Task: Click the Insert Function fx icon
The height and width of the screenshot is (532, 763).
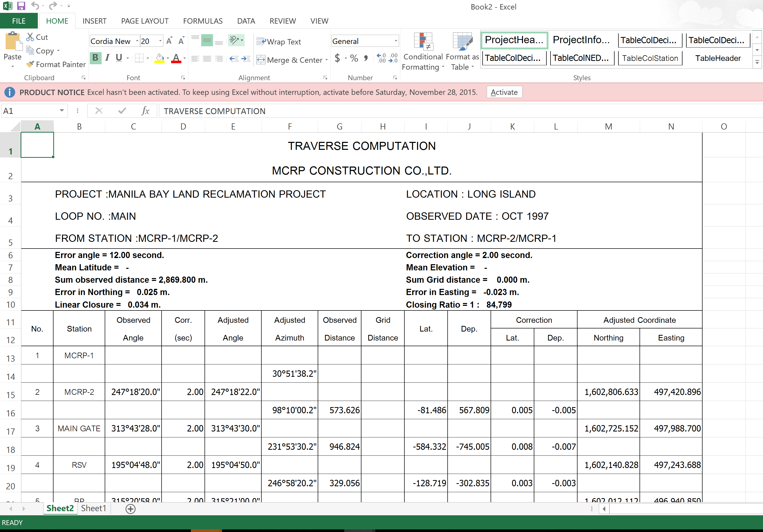Action: (145, 111)
